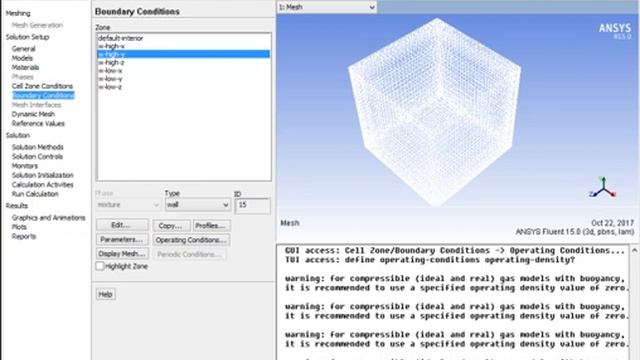Click the Solution tree heading
The height and width of the screenshot is (360, 640).
(x=18, y=135)
